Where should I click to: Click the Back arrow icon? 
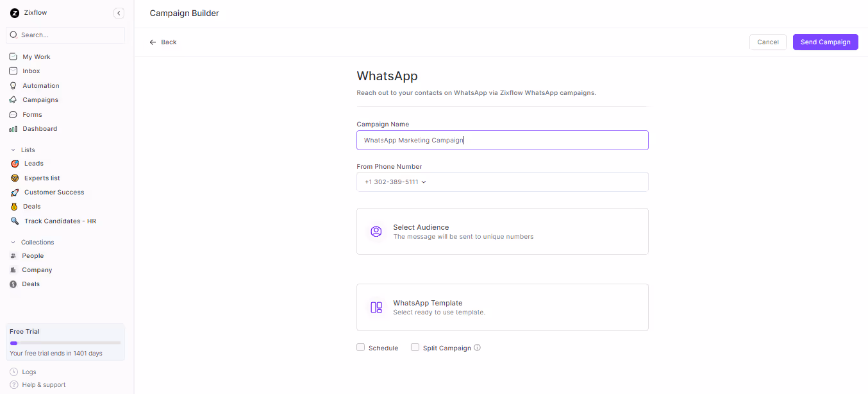pyautogui.click(x=153, y=42)
